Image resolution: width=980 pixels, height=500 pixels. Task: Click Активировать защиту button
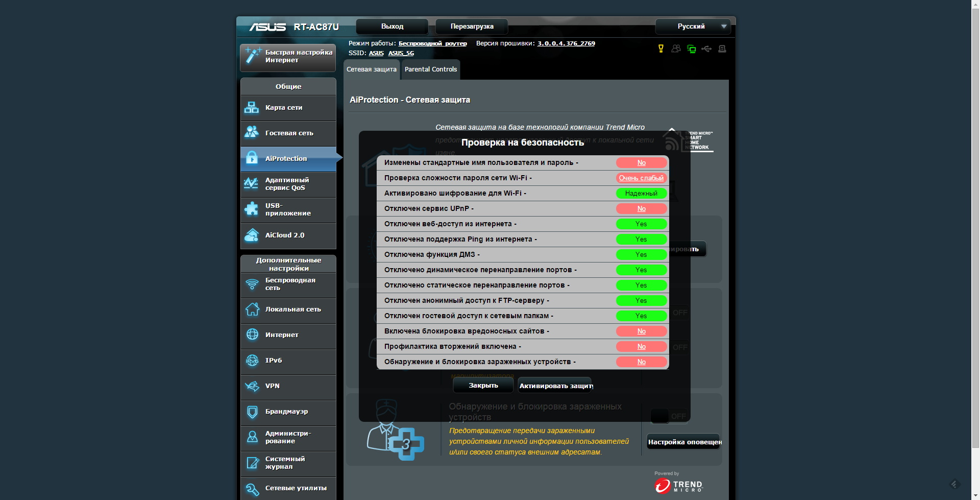[555, 386]
